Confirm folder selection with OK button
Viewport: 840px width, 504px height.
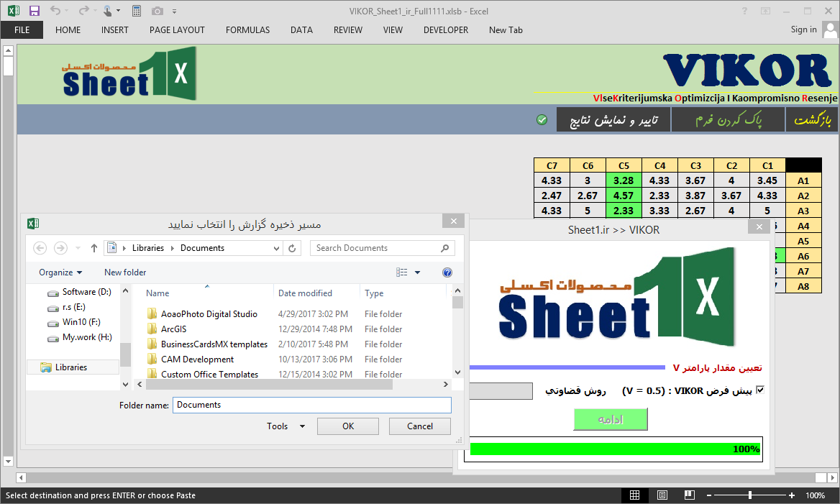point(347,426)
